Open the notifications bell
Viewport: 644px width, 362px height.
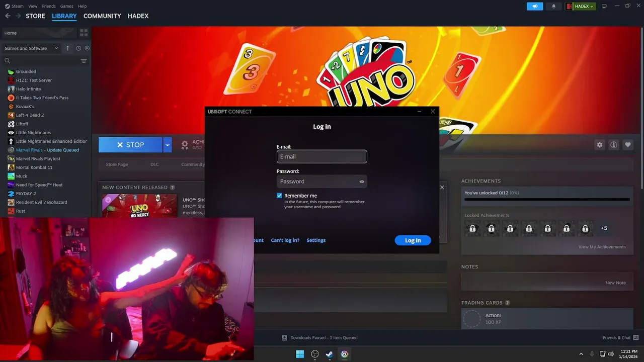(x=554, y=6)
